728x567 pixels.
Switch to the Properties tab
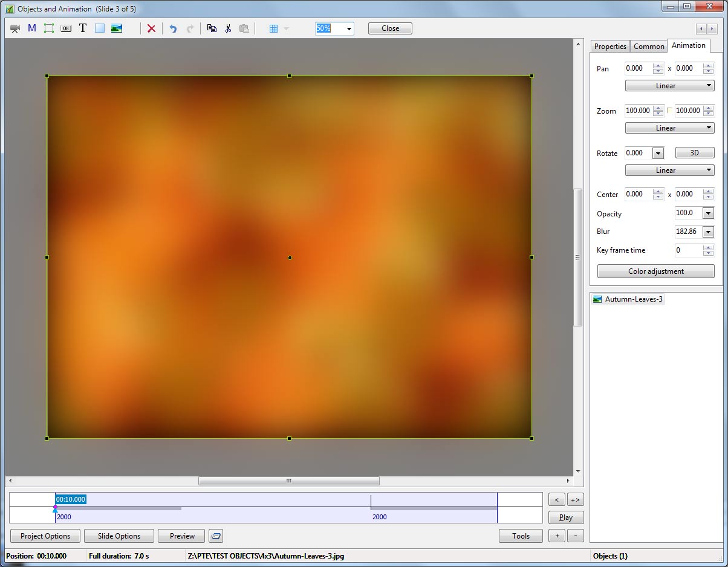click(x=610, y=47)
